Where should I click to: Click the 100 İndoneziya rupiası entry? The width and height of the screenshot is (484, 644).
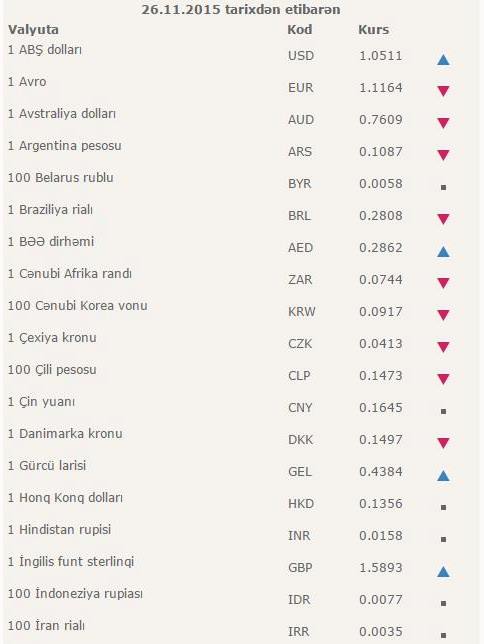coord(75,593)
